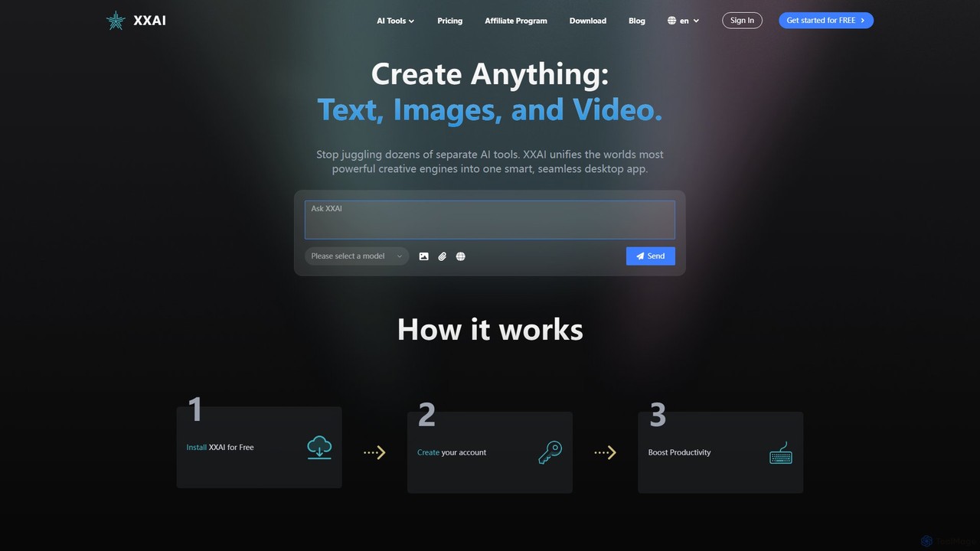Screen dimensions: 980x551
Task: Click Get started for FREE button
Action: coord(826,21)
